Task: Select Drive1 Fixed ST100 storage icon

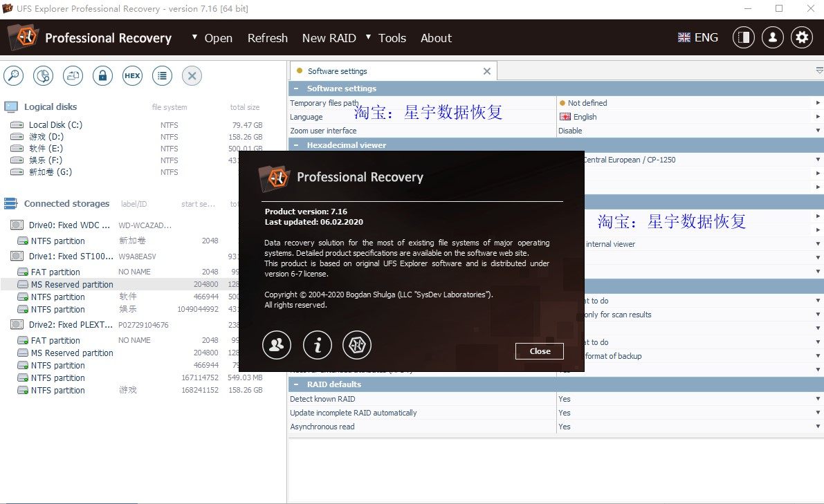Action: 17,256
